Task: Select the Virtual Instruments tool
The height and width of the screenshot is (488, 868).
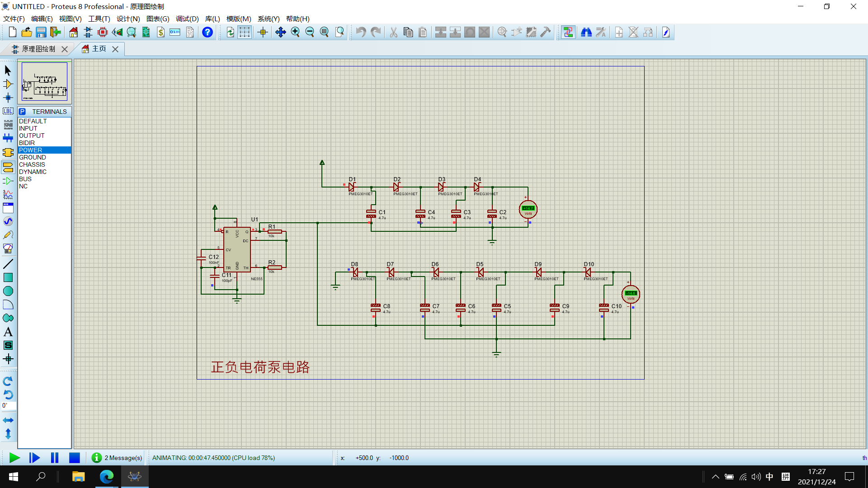Action: [x=8, y=249]
